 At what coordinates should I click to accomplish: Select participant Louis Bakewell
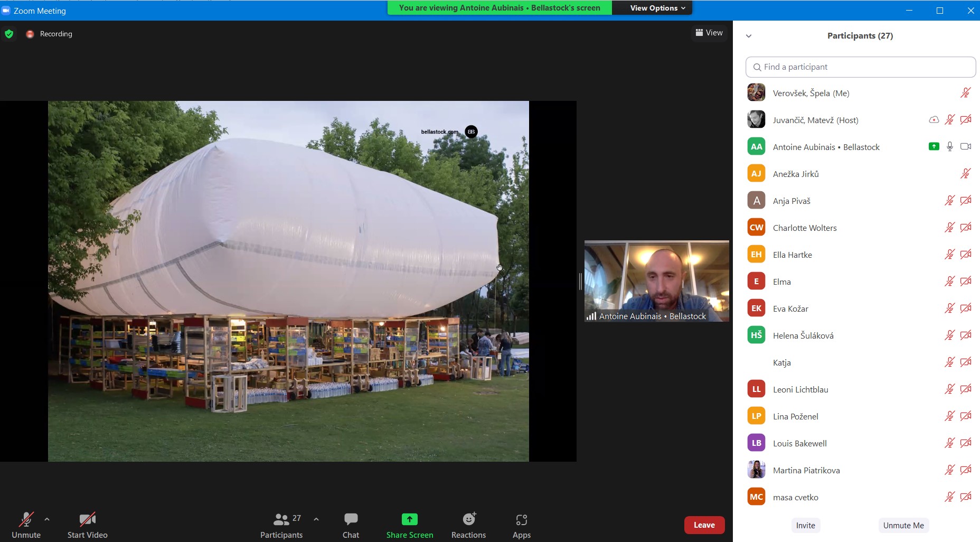pyautogui.click(x=860, y=443)
